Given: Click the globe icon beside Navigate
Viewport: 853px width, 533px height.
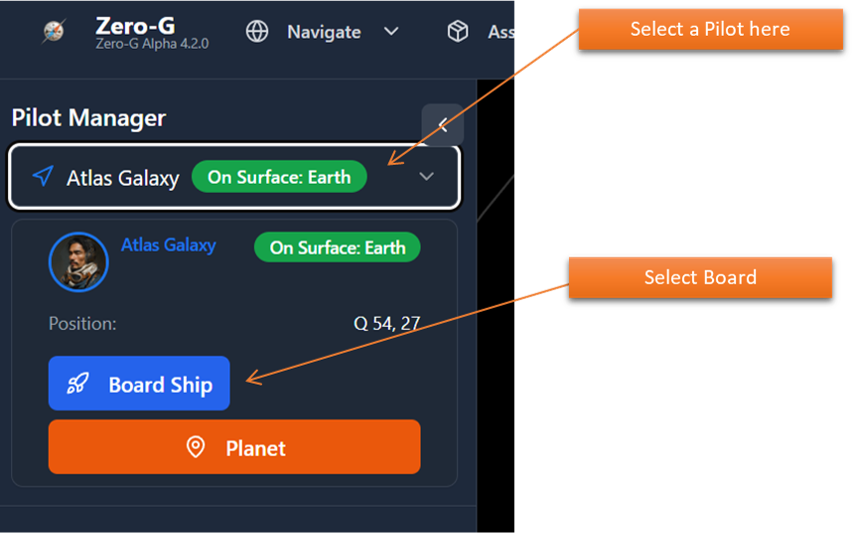Looking at the screenshot, I should [x=257, y=32].
